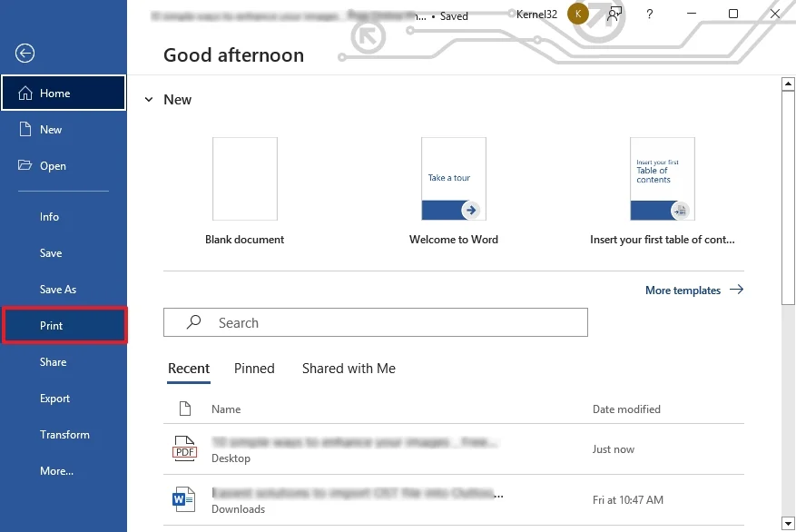796x532 pixels.
Task: Click the file type column icon
Action: point(185,409)
